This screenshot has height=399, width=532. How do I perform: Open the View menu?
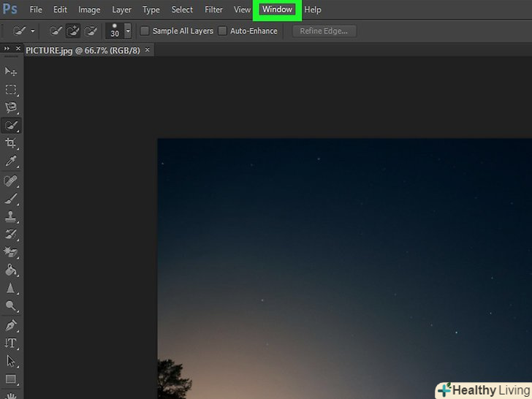tap(243, 9)
